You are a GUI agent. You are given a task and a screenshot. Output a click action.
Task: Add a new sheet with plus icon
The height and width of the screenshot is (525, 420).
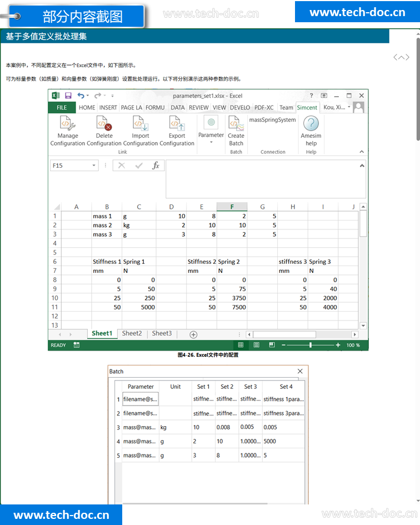(193, 334)
